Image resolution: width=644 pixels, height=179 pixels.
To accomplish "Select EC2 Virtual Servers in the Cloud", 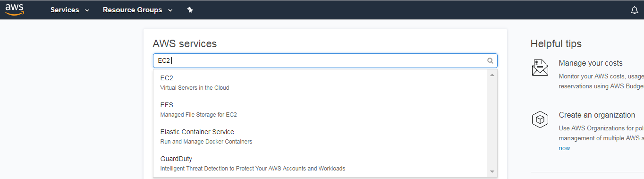I will (x=321, y=83).
